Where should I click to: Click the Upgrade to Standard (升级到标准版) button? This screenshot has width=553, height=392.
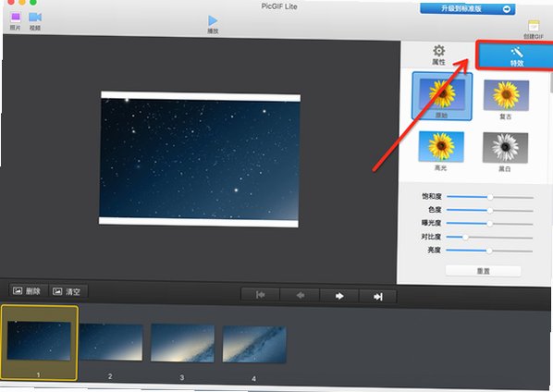point(467,9)
